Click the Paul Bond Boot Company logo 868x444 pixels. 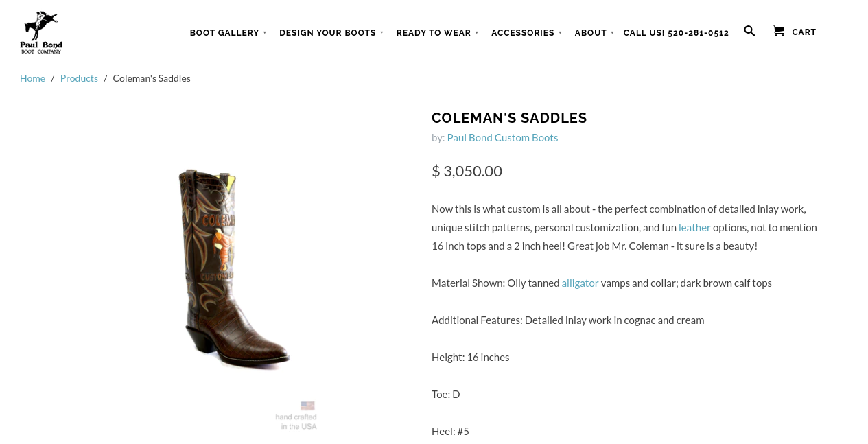point(41,32)
